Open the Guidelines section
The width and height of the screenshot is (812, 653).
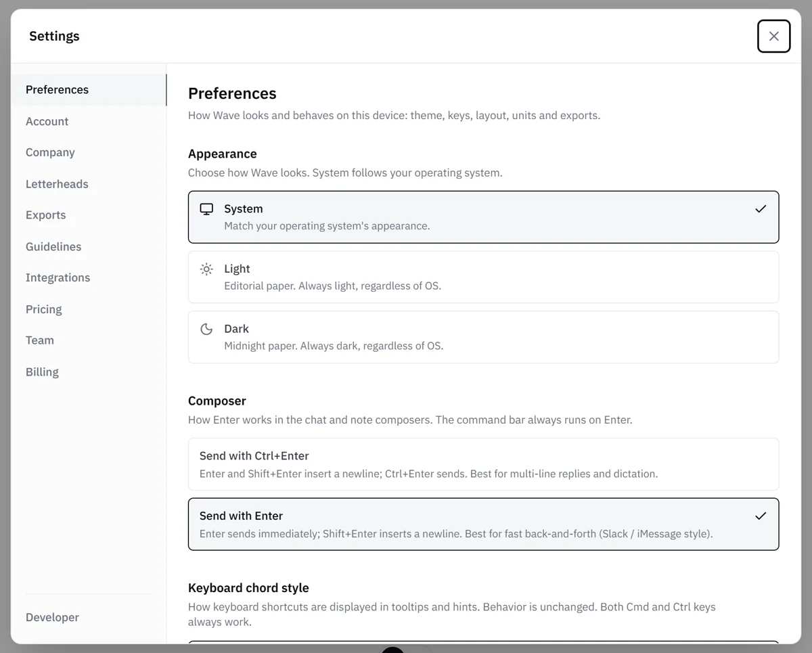coord(89,246)
